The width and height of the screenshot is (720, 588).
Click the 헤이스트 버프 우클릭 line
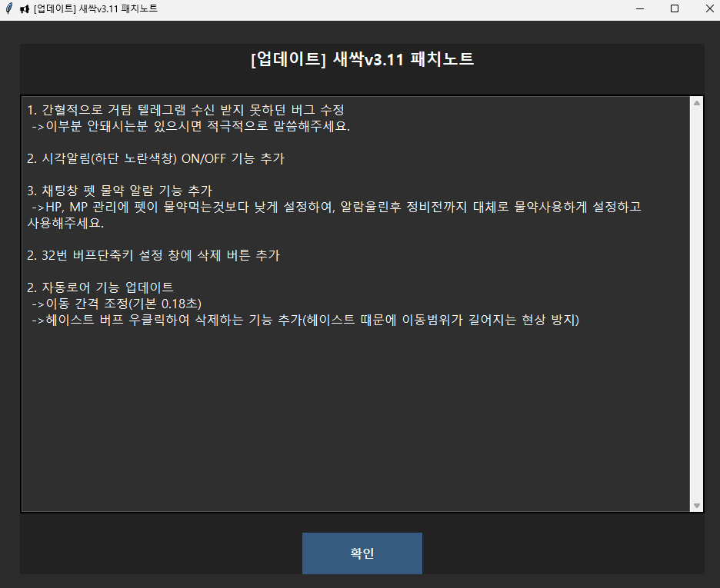point(305,320)
